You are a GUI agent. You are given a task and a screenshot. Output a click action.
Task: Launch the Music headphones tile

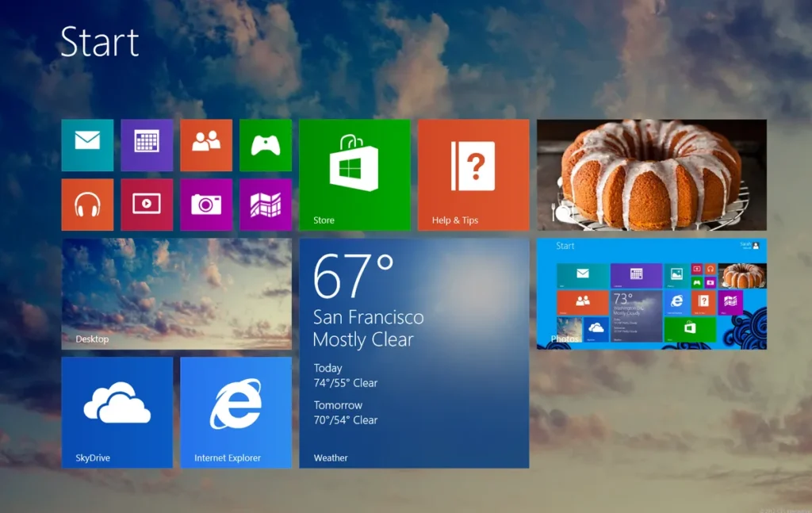pyautogui.click(x=87, y=205)
